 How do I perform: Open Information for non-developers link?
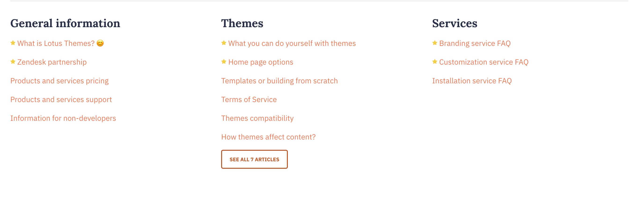tap(63, 118)
